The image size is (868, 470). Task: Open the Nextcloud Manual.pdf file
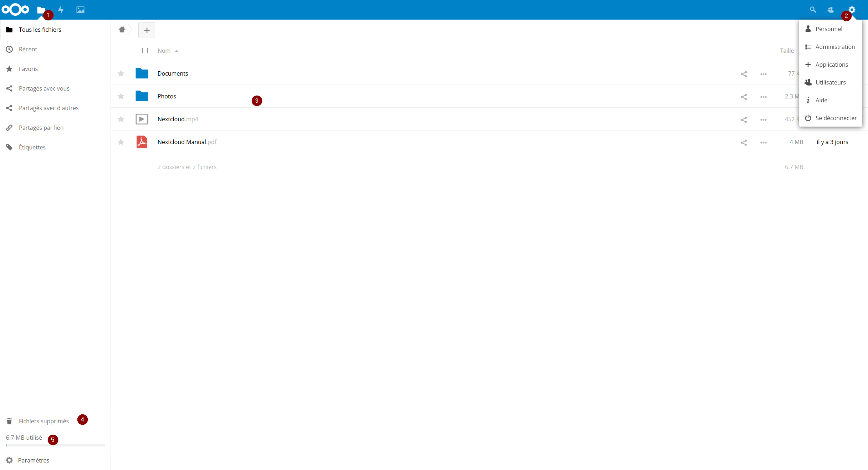182,142
